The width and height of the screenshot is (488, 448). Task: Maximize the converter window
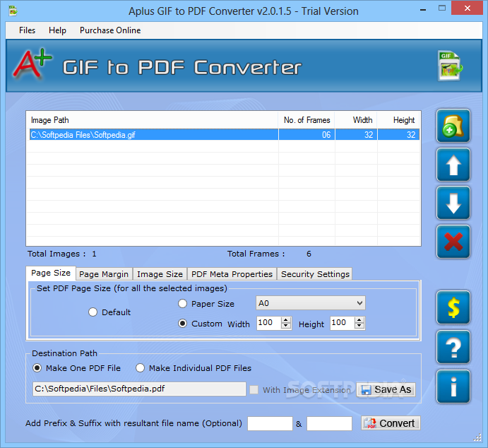442,8
